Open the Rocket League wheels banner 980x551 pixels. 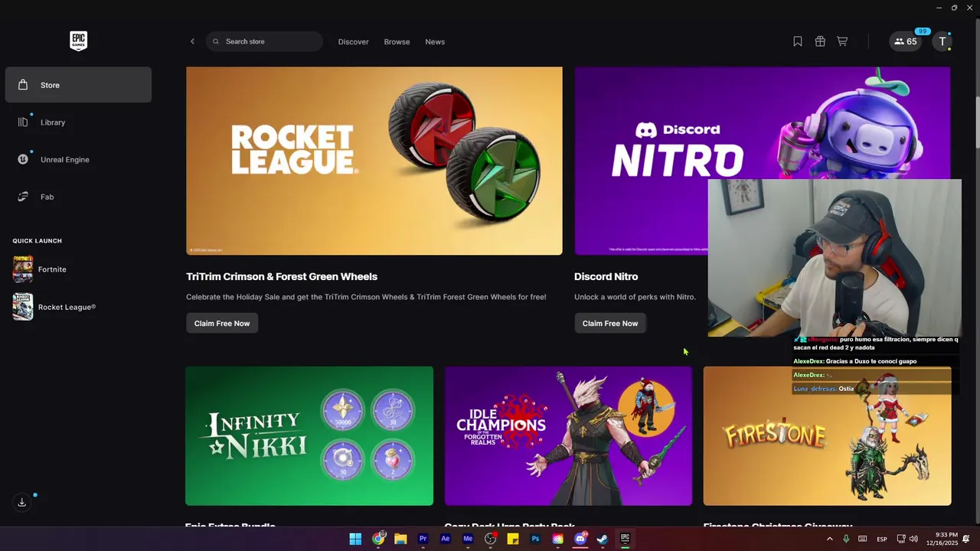point(374,161)
